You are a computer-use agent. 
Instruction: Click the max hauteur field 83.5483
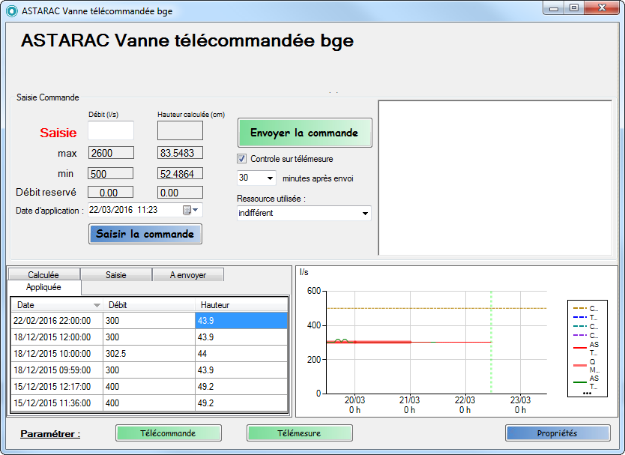(x=180, y=153)
